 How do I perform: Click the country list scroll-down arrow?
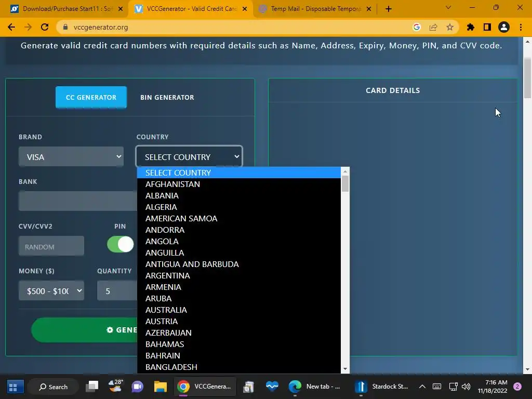point(345,369)
